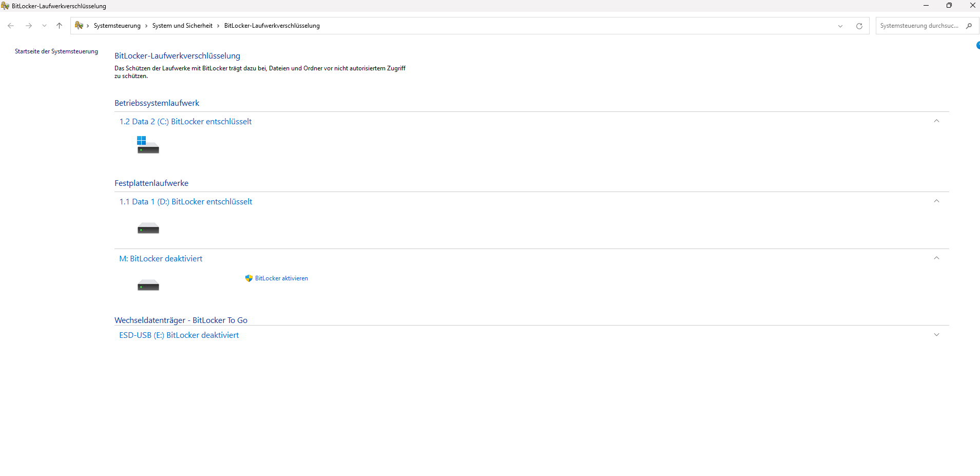The image size is (980, 476).
Task: Close the BitLocker window
Action: pos(972,6)
